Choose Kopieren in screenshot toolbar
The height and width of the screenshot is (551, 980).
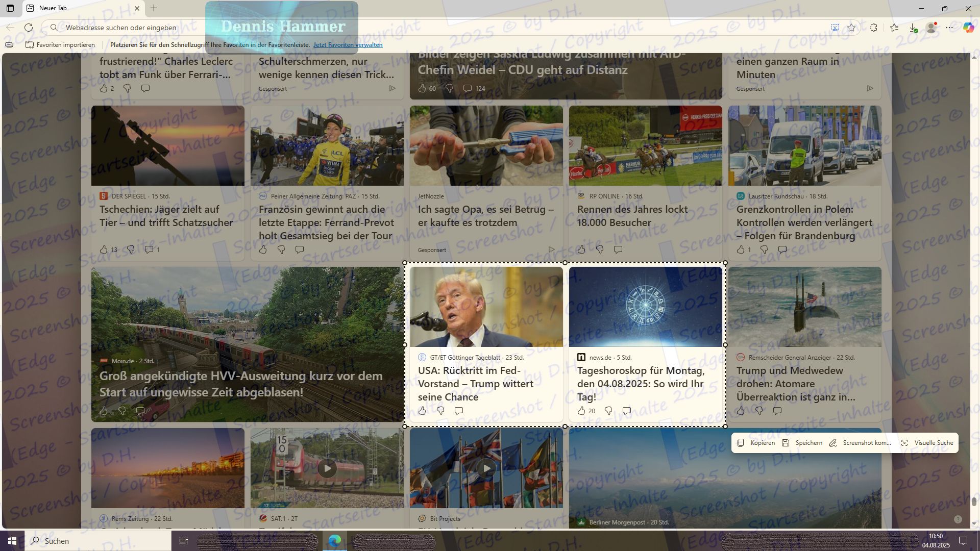(x=756, y=443)
